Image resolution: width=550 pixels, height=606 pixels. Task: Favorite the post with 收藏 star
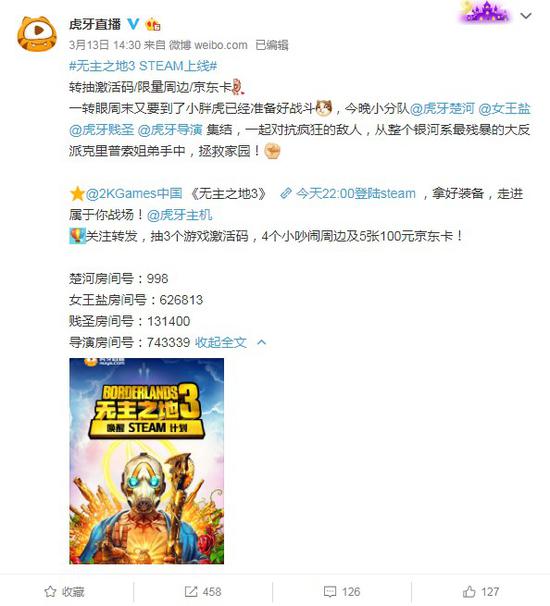point(65,591)
